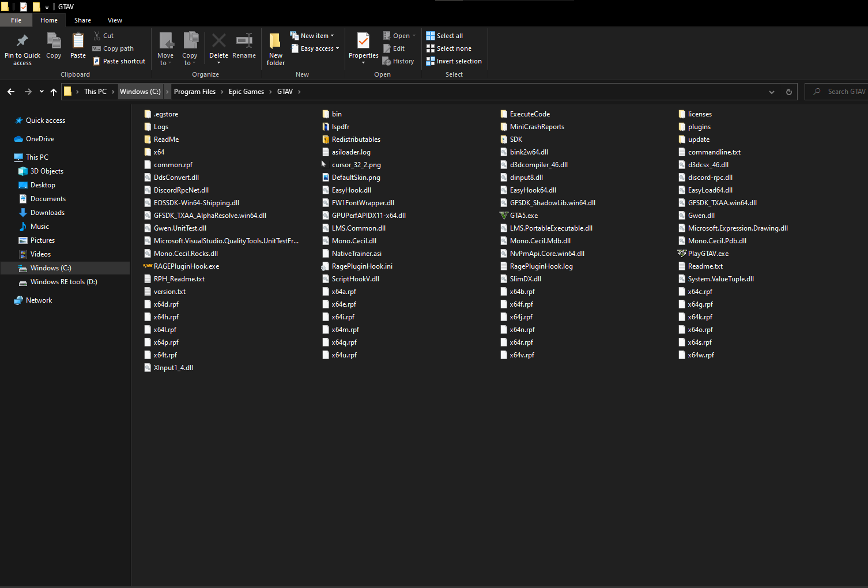The width and height of the screenshot is (868, 588).
Task: Open Downloads in the navigation pane
Action: pos(47,213)
